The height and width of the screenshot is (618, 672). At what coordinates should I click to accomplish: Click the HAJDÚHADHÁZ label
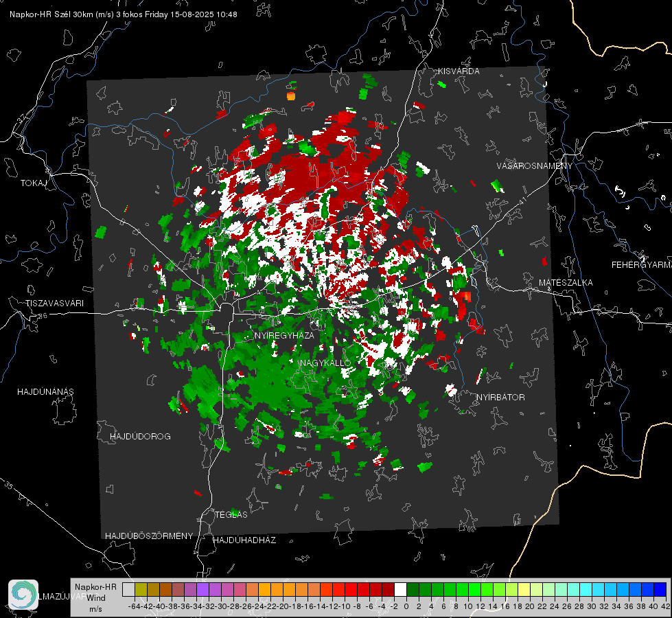coord(244,540)
